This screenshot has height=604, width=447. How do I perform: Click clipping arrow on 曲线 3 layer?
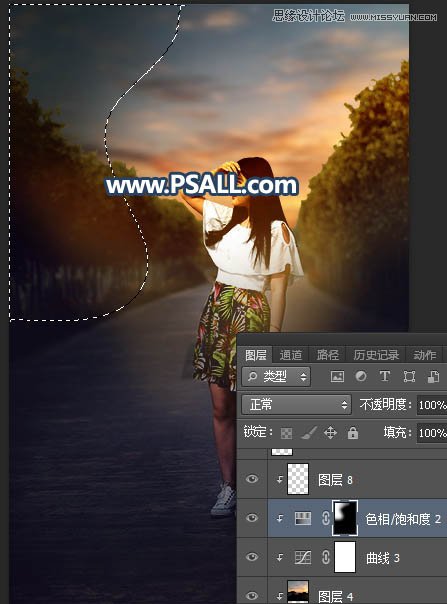(280, 557)
